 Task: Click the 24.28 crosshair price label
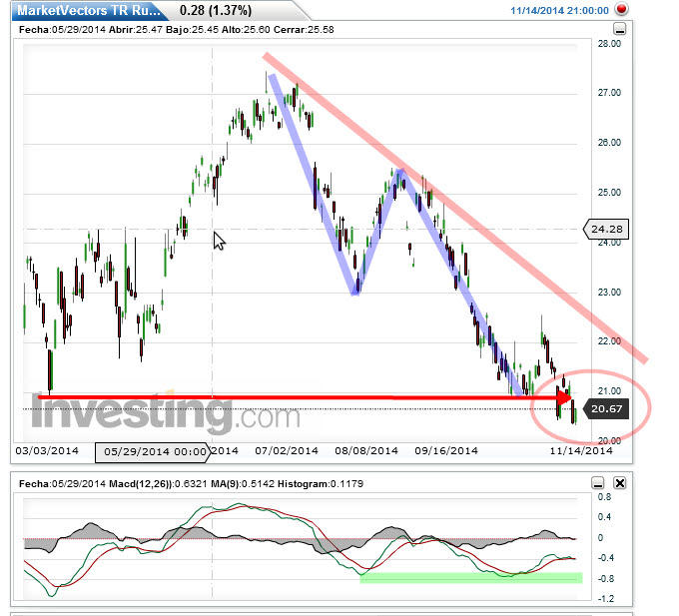(x=607, y=229)
